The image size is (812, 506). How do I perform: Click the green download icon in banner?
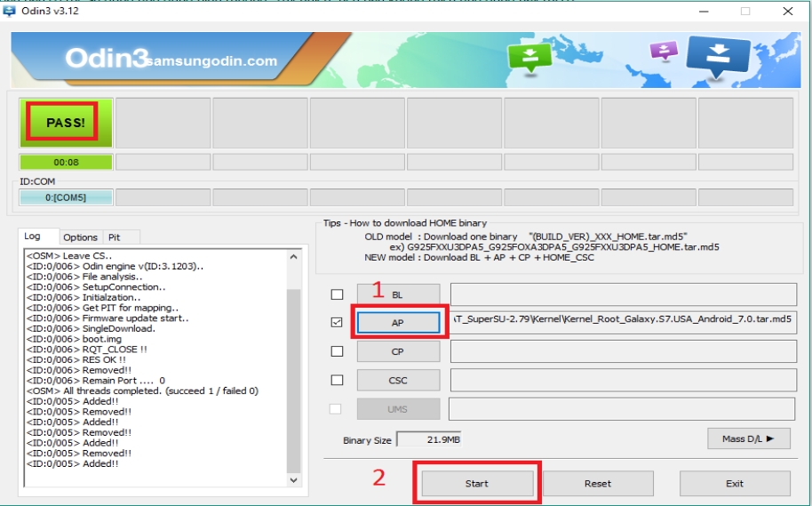coord(529,58)
